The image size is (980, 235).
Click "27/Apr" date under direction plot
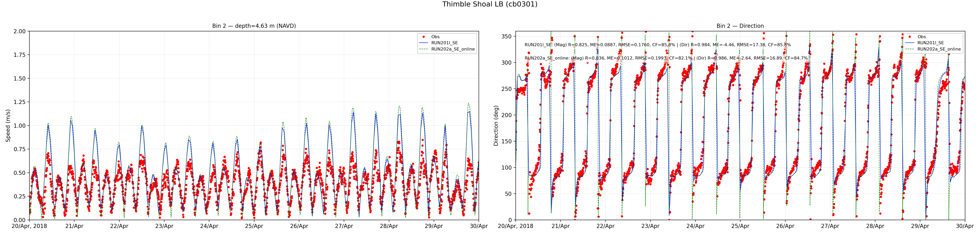(x=830, y=226)
